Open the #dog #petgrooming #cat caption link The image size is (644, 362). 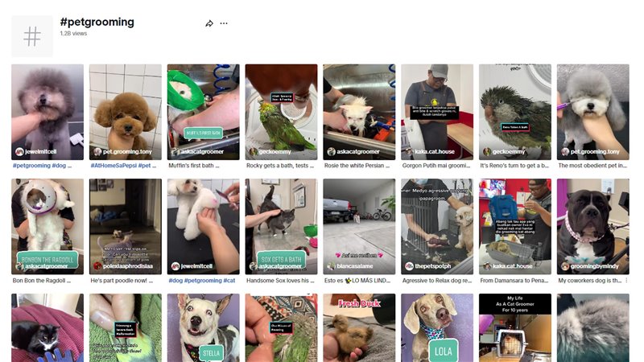tap(202, 280)
